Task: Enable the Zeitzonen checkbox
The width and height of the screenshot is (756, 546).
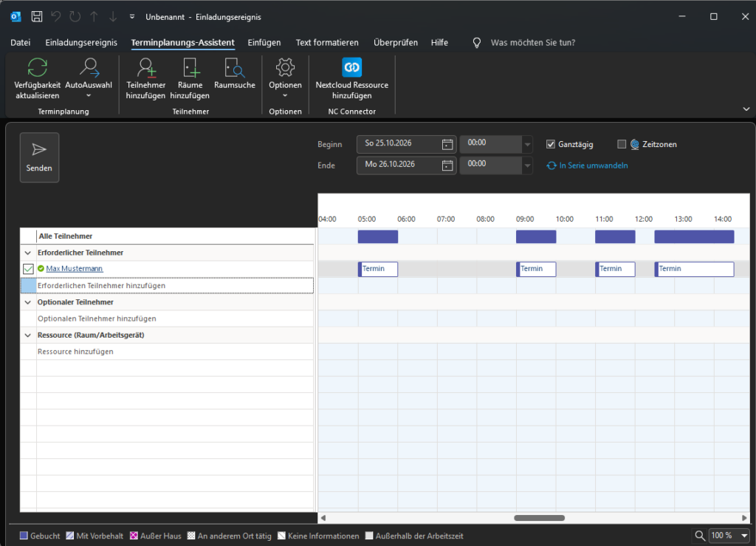Action: (x=622, y=144)
